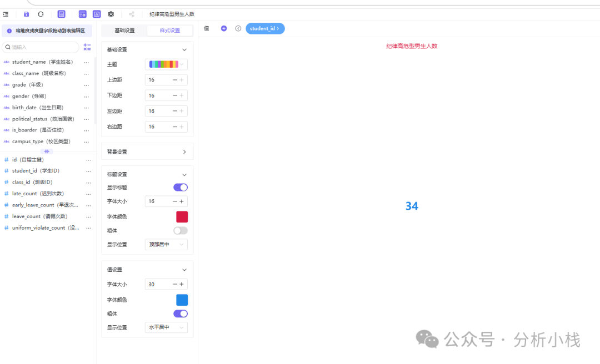Open more options for birth_date field

[87, 108]
